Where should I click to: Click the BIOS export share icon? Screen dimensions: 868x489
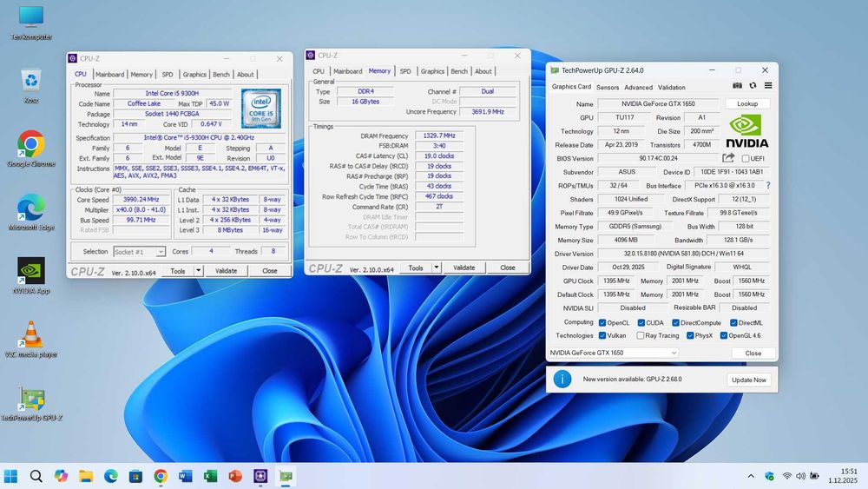click(x=728, y=158)
